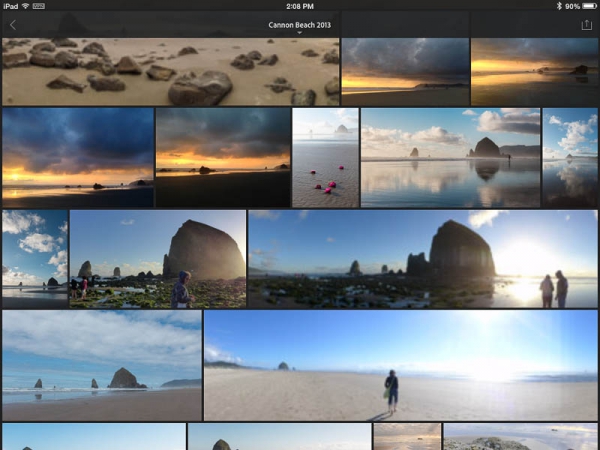The width and height of the screenshot is (600, 450).
Task: View the wide Haystack Rock reflection photo
Action: pos(450,158)
